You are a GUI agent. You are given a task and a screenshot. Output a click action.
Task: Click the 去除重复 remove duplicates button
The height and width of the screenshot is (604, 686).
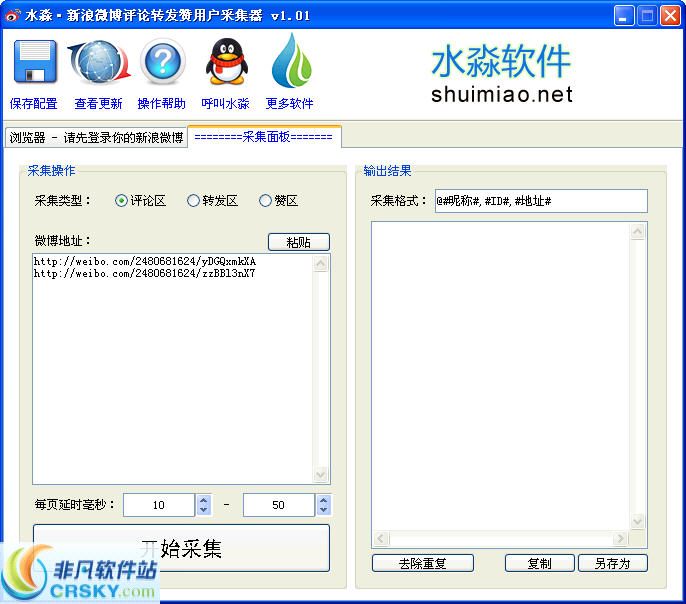pyautogui.click(x=423, y=563)
